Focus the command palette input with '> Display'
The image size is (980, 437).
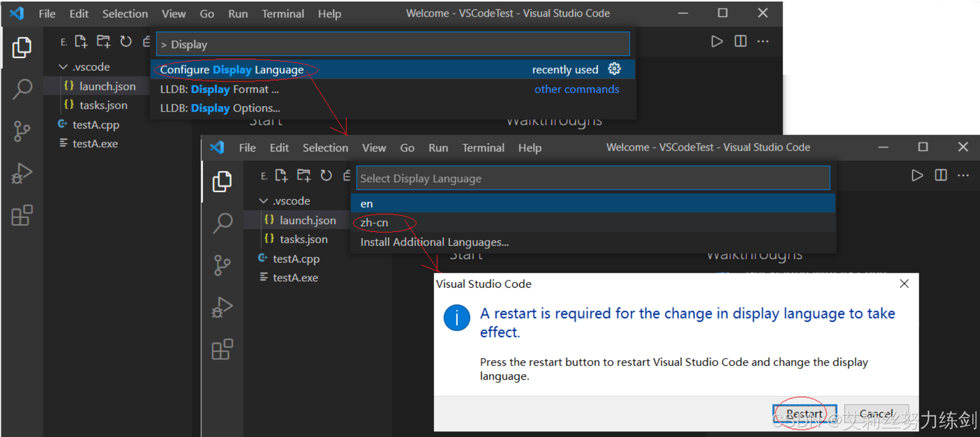pyautogui.click(x=393, y=44)
